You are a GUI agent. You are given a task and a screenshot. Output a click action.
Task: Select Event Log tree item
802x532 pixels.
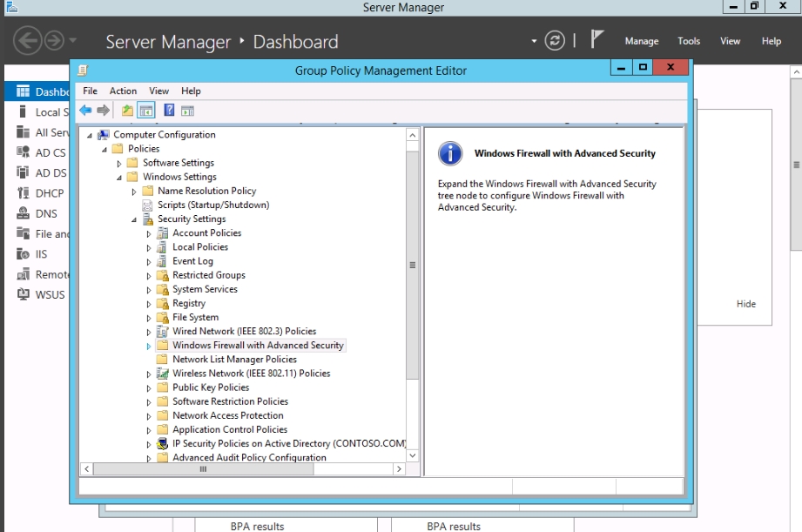coord(192,261)
